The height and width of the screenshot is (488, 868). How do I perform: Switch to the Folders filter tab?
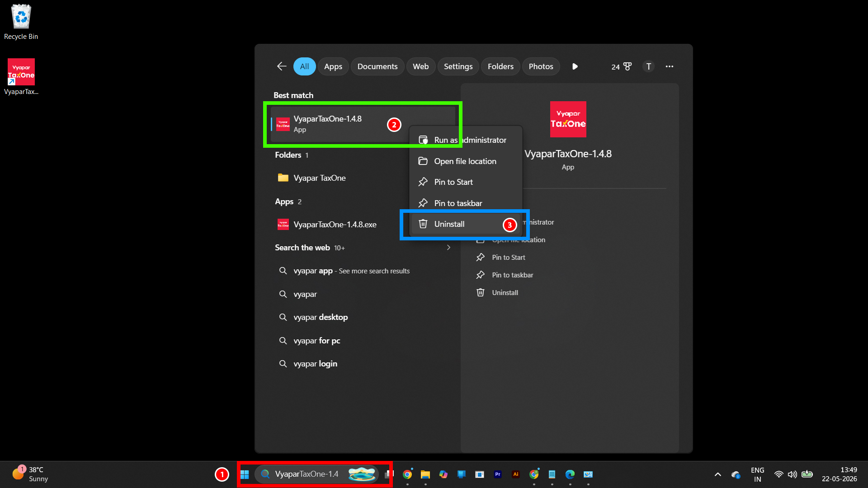pos(500,66)
